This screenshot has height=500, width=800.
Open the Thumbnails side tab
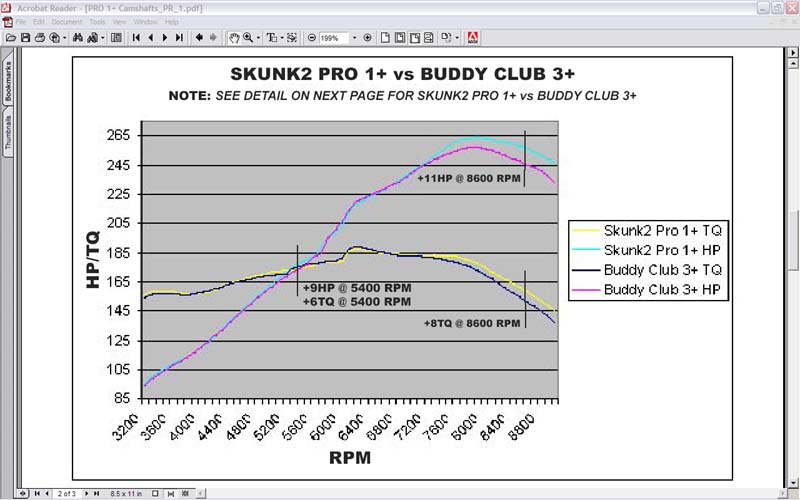[x=8, y=132]
